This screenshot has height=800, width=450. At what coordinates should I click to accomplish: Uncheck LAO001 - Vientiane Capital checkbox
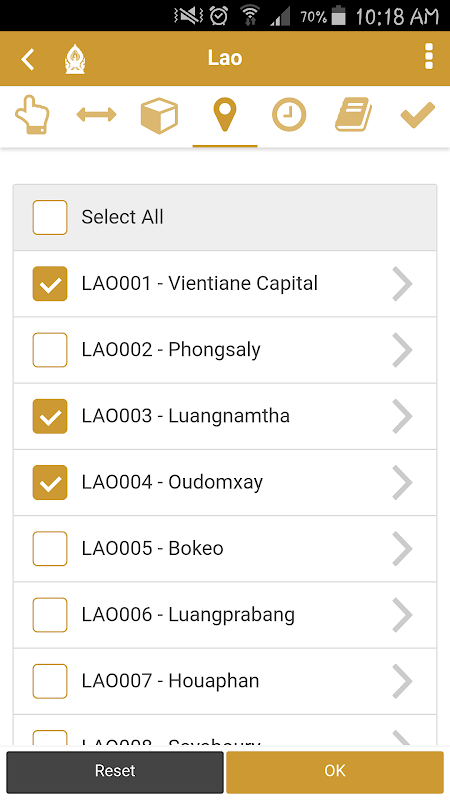[x=50, y=284]
